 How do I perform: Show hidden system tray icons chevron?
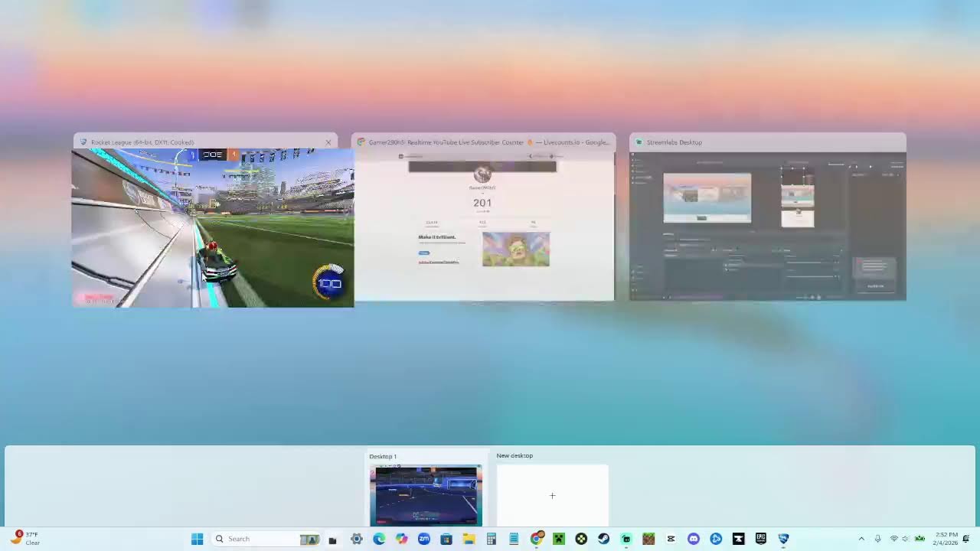(x=861, y=539)
